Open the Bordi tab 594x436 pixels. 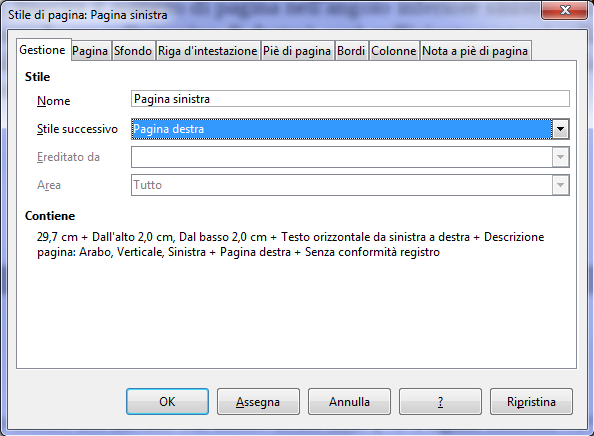click(x=351, y=51)
